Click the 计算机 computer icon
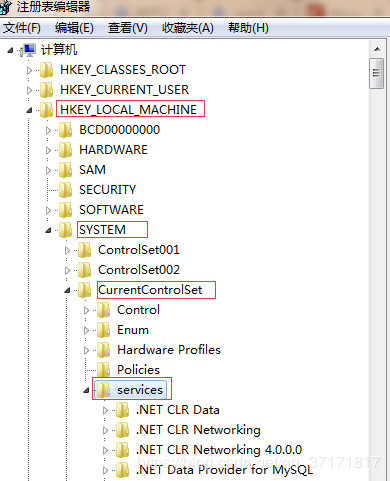 point(28,50)
